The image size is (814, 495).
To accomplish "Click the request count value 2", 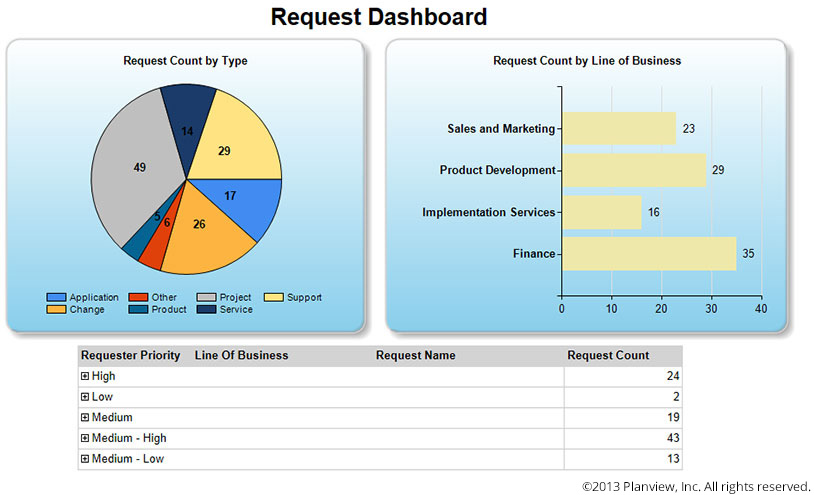I will (x=676, y=397).
